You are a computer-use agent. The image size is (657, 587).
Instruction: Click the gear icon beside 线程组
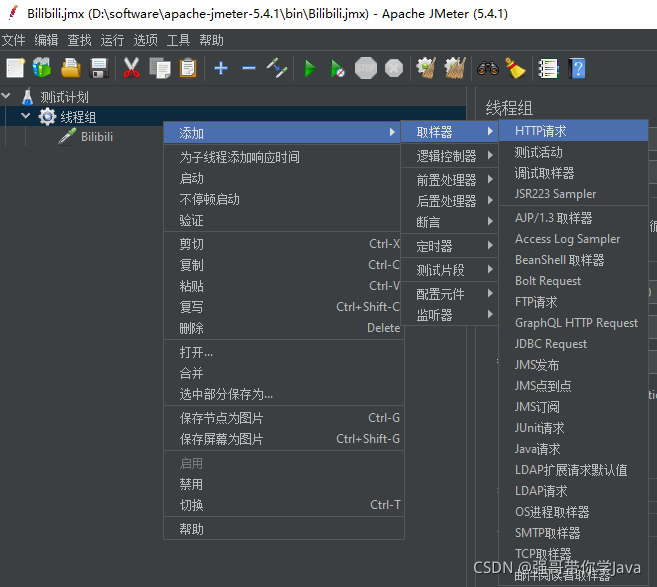pos(47,116)
